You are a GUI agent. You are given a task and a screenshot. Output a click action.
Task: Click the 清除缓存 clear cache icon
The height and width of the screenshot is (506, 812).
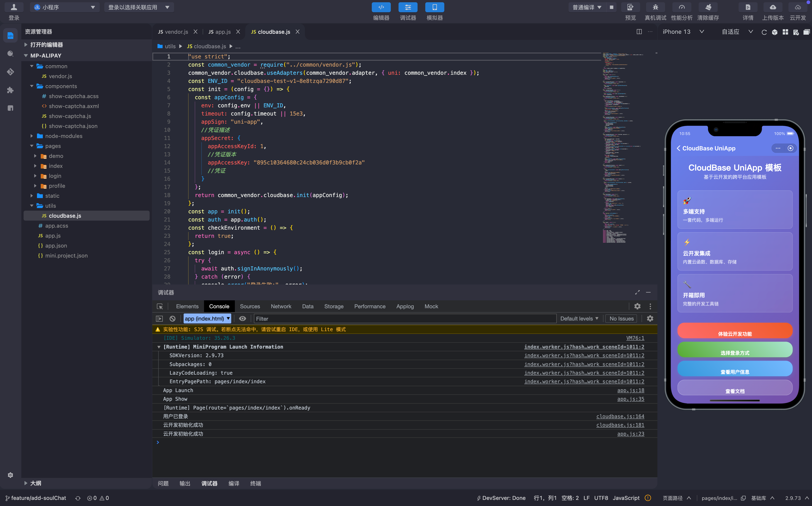[708, 7]
